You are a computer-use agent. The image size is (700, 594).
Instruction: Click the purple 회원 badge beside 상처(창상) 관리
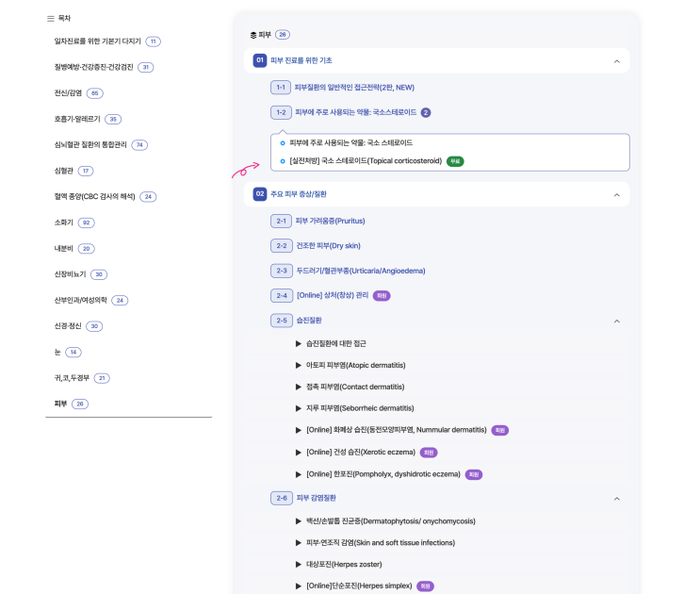382,296
